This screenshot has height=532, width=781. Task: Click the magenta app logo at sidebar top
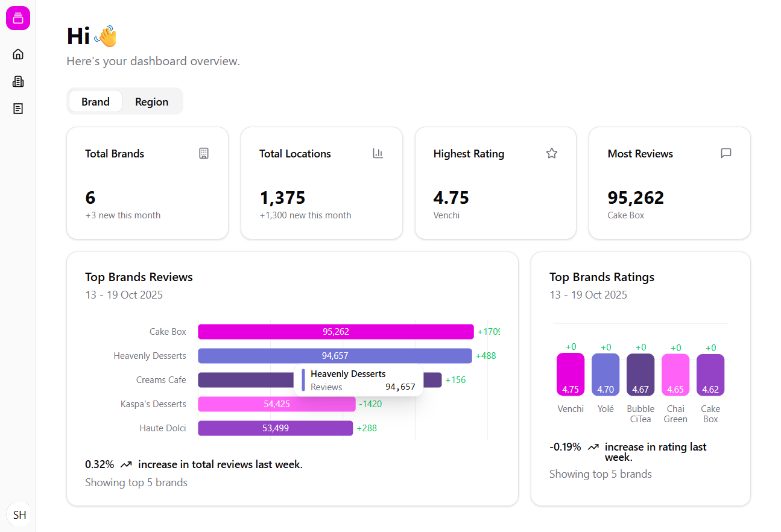coord(17,18)
